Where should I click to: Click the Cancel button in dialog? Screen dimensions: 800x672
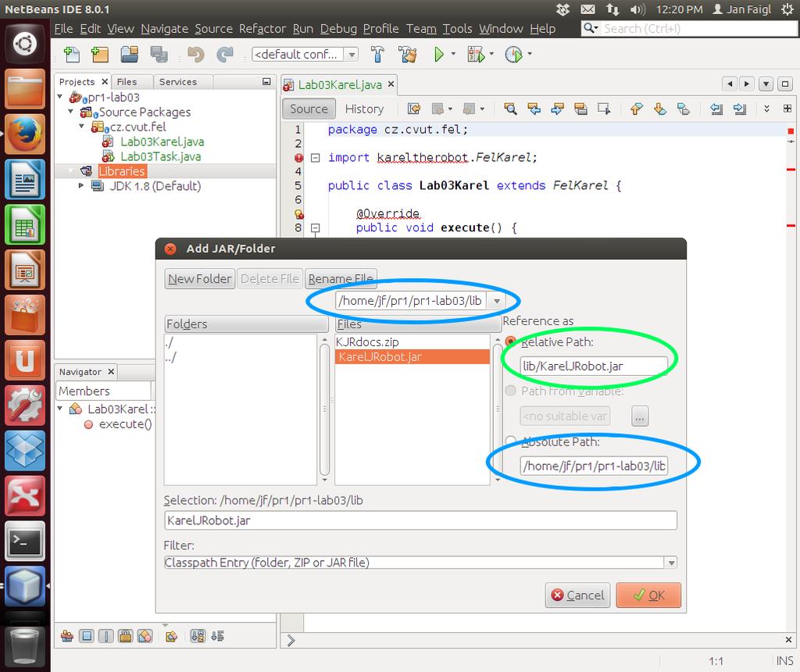tap(577, 595)
